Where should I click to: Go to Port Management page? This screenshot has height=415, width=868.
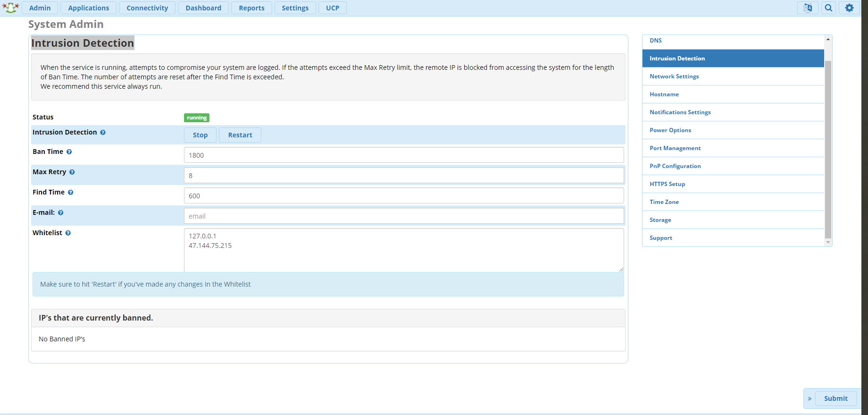[675, 148]
